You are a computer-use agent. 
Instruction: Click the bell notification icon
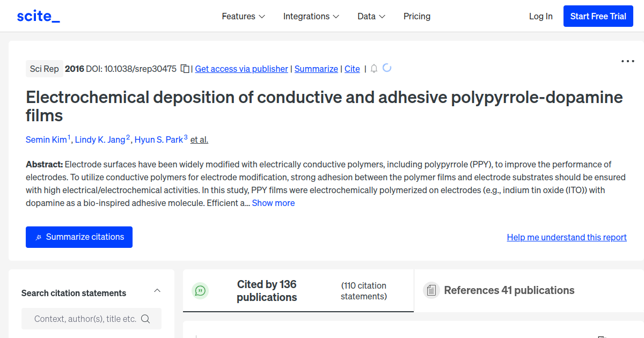click(x=374, y=69)
